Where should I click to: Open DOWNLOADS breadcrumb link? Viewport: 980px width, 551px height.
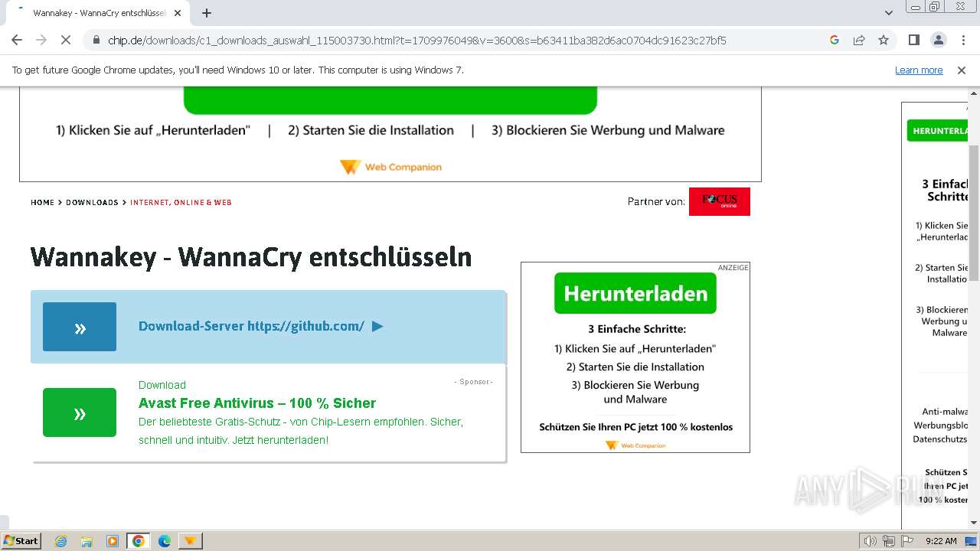tap(92, 203)
